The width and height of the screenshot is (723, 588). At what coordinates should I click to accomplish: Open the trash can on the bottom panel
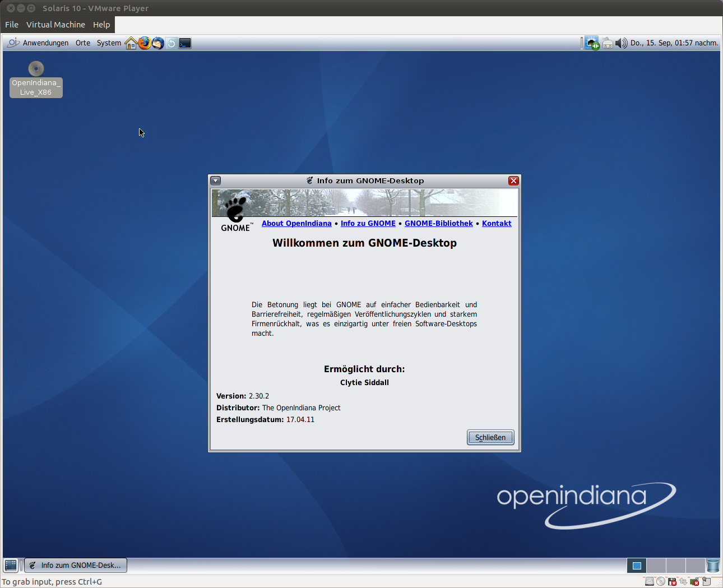tap(712, 566)
